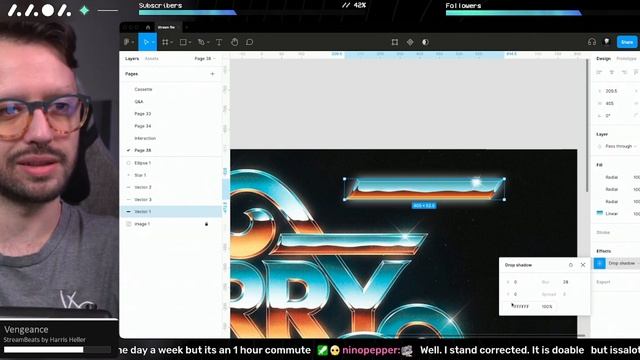
Task: Open the Pass through blend mode dropdown
Action: click(x=621, y=146)
